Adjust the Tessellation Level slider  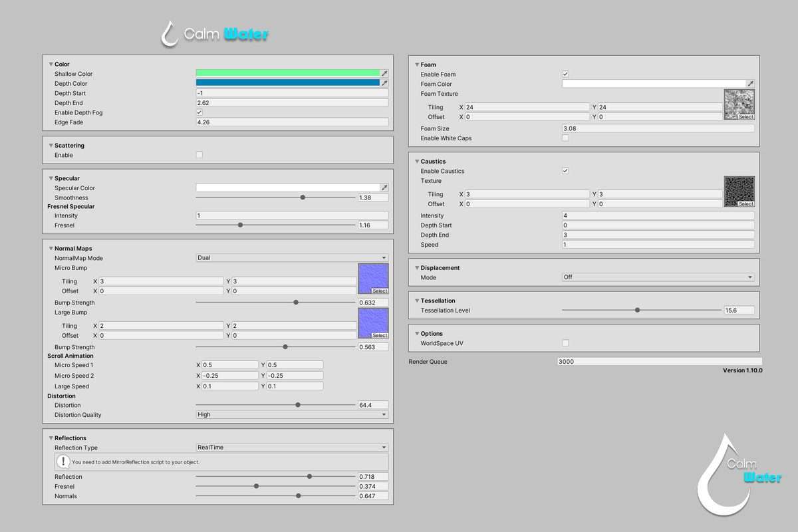pyautogui.click(x=642, y=310)
